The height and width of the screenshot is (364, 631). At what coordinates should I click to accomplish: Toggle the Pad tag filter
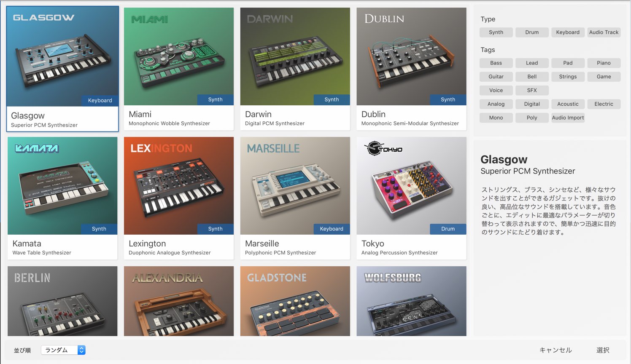coord(568,63)
